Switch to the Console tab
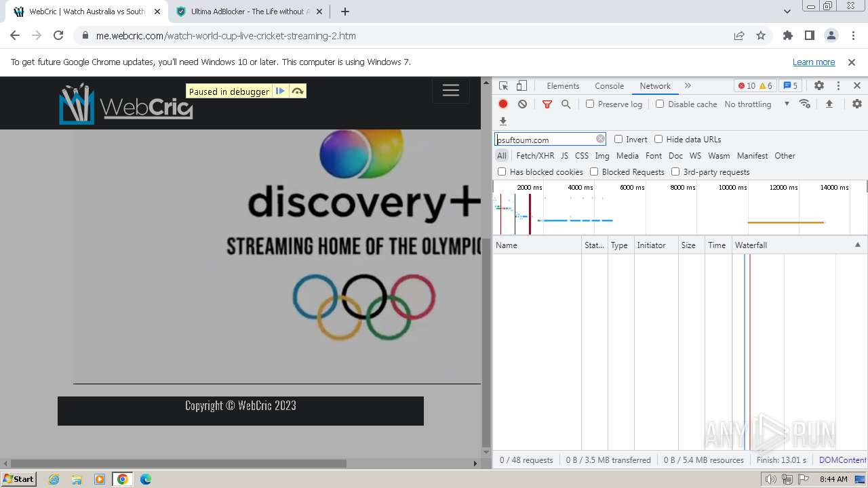The image size is (868, 488). tap(609, 85)
